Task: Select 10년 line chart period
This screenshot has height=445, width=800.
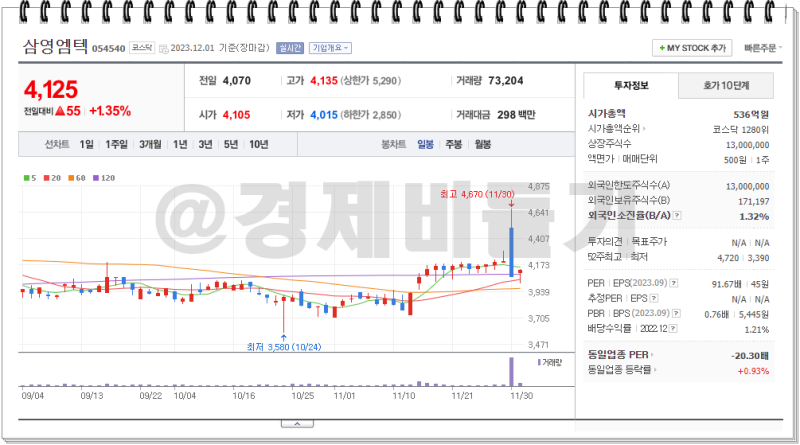Action: click(259, 145)
